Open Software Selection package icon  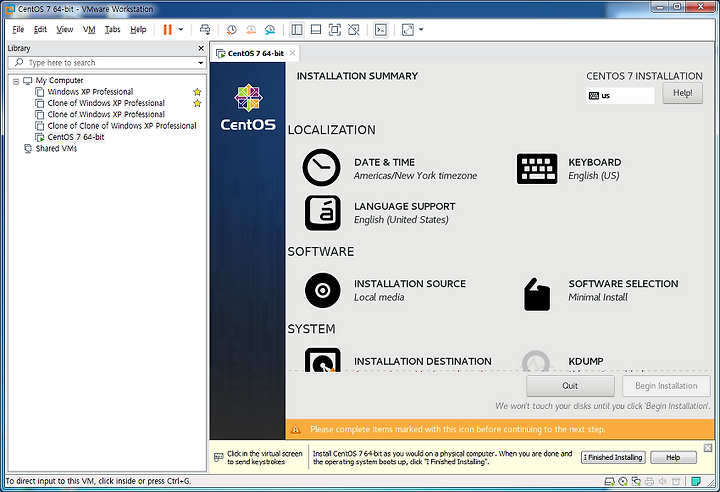click(537, 294)
